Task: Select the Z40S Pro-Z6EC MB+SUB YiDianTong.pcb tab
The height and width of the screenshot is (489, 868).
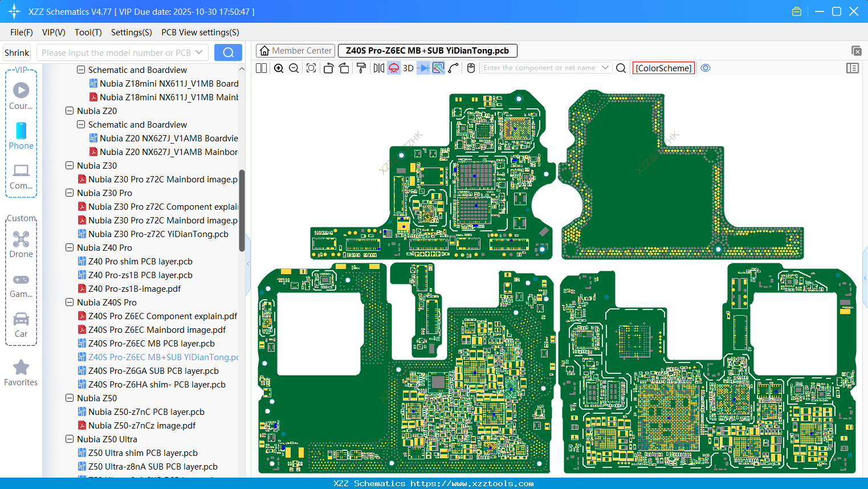Action: coord(427,51)
